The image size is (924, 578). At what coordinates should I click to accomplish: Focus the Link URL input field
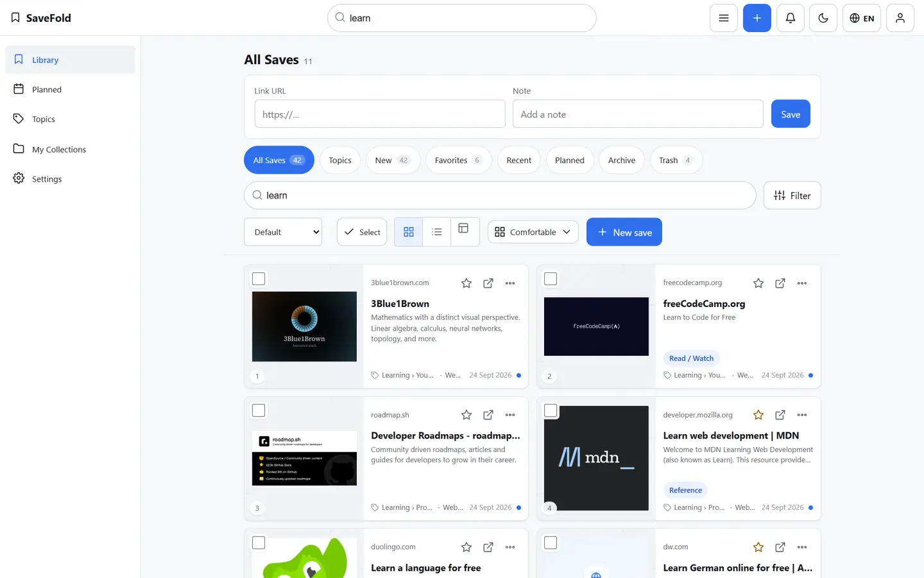(x=380, y=114)
